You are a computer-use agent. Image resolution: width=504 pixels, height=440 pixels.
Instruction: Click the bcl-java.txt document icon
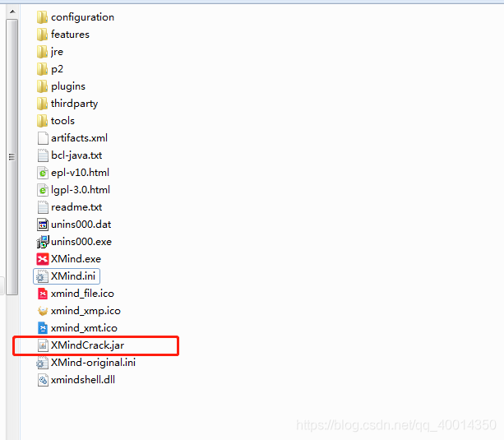click(x=43, y=155)
